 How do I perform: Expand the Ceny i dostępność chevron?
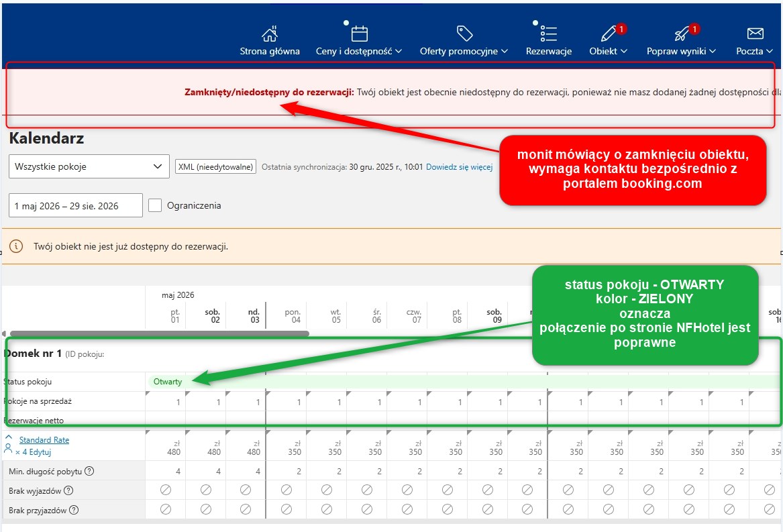(399, 51)
